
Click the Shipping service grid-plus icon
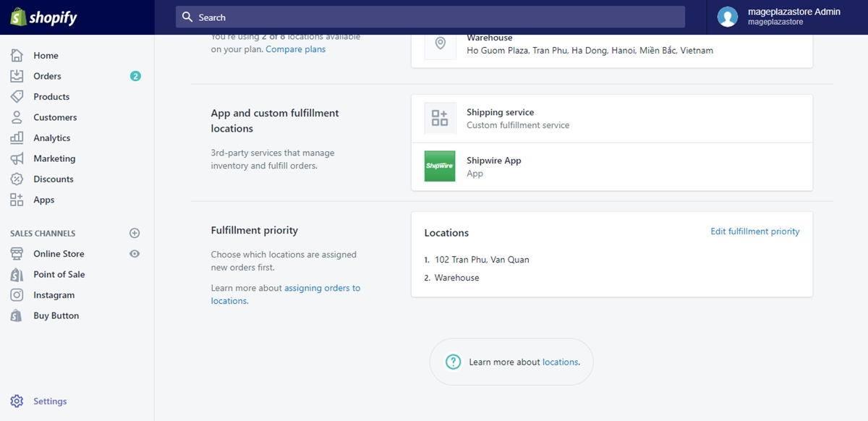[x=440, y=118]
